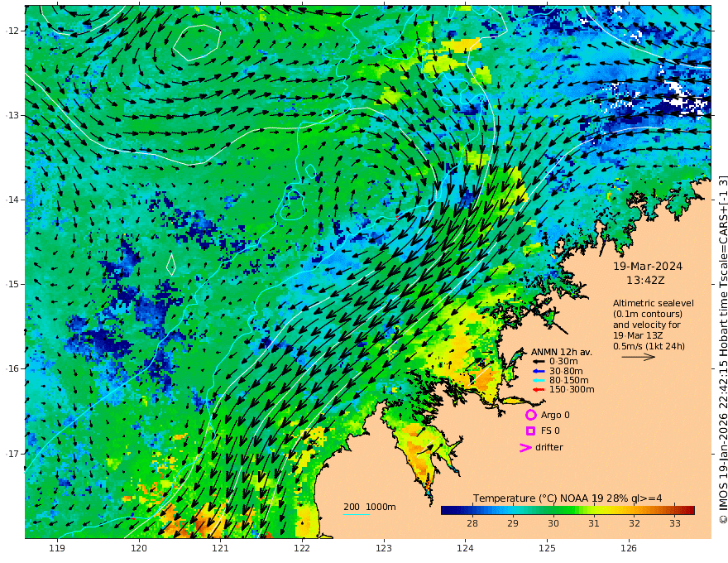
Task: Click the longitude axis label 119
Action: tap(57, 549)
